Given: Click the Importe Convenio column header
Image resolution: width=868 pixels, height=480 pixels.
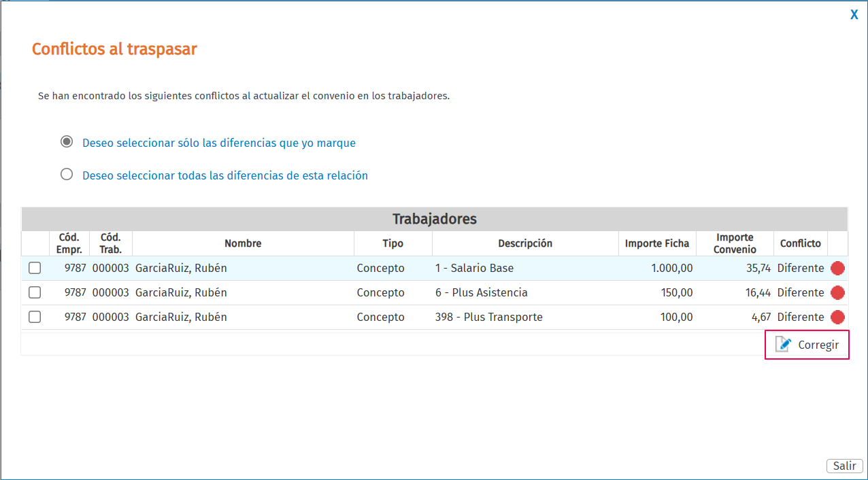Looking at the screenshot, I should tap(735, 243).
